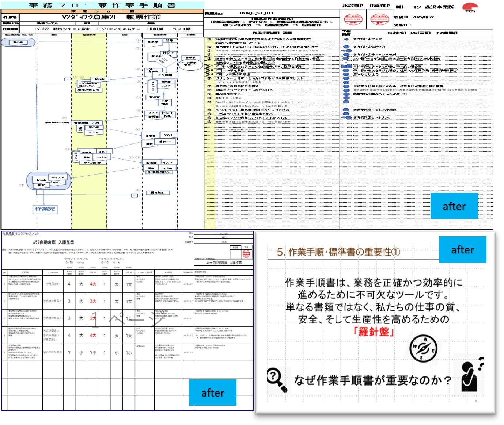Click the 承認者印 red approval stamp
The image size is (504, 425).
coord(355,20)
